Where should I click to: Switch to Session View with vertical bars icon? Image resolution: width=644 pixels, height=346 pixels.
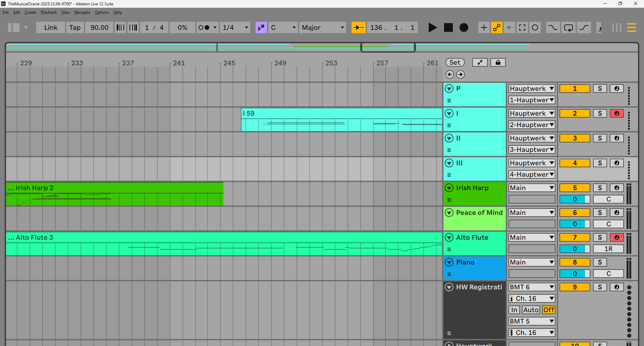(x=617, y=27)
